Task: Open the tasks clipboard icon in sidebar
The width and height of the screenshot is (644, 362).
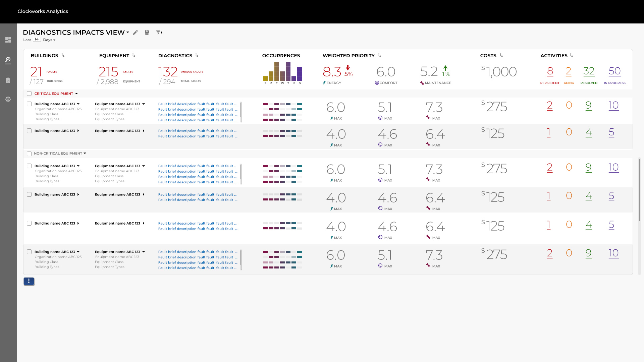Action: (8, 80)
